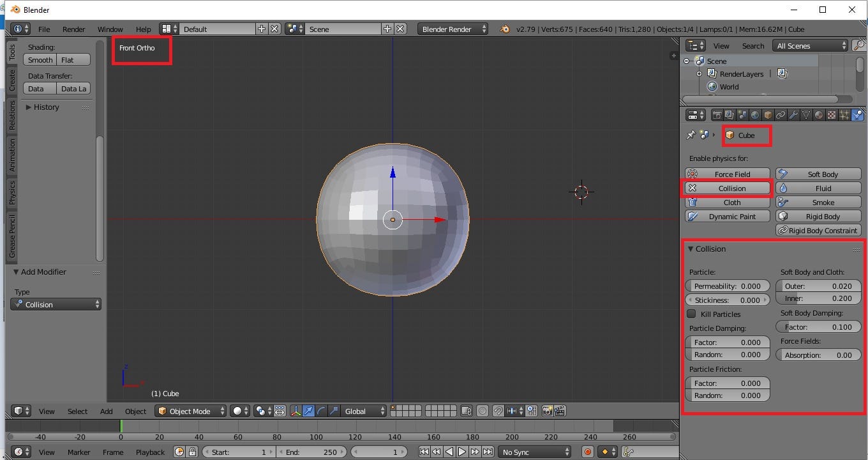Select the Modifiers wrench icon in Properties
This screenshot has height=460, width=868.
(x=794, y=114)
